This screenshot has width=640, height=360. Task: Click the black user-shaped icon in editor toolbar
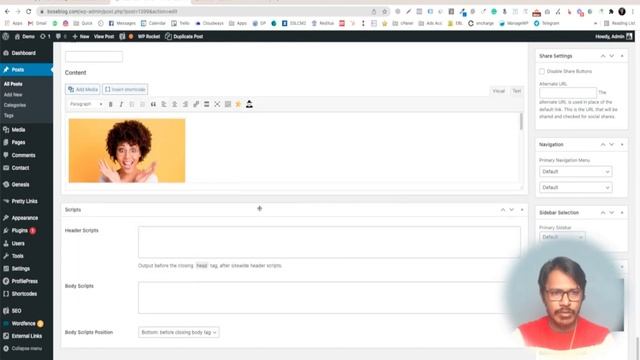click(x=249, y=104)
